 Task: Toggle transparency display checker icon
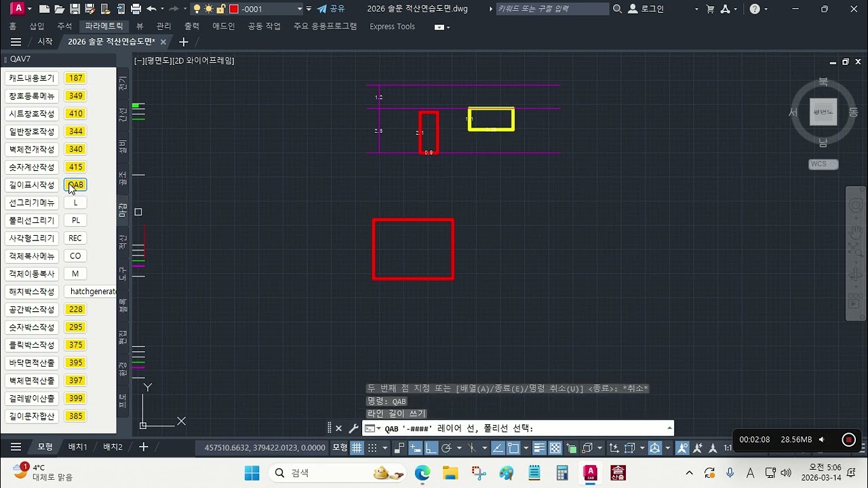click(x=555, y=448)
